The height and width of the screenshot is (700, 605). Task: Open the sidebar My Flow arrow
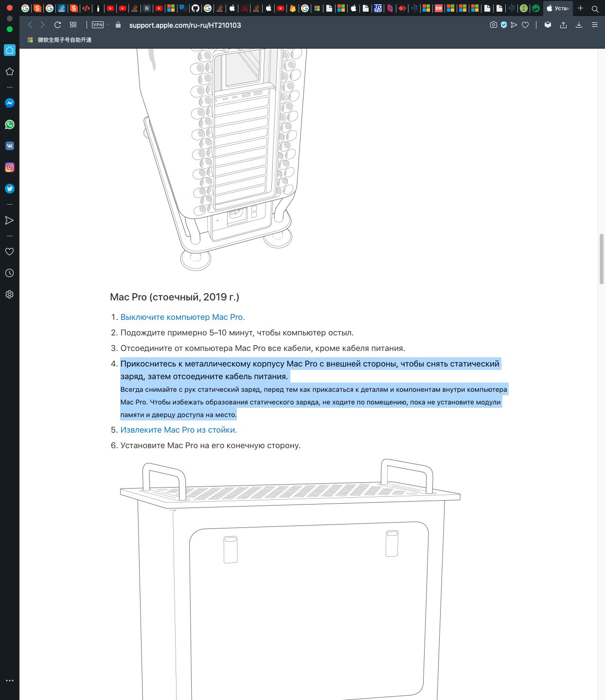(x=10, y=220)
